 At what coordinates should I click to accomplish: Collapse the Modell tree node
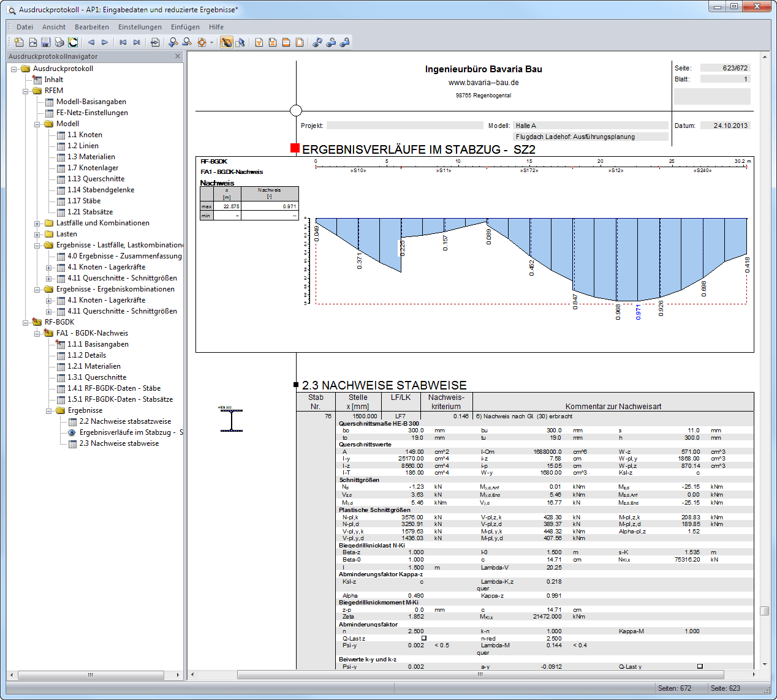(x=37, y=124)
